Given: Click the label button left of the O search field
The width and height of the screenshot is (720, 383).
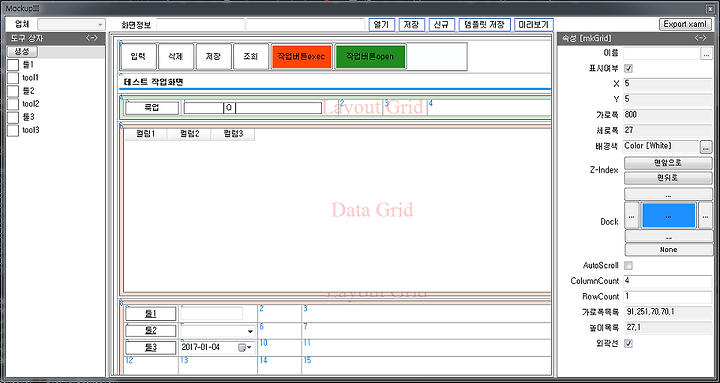Looking at the screenshot, I should click(x=152, y=108).
